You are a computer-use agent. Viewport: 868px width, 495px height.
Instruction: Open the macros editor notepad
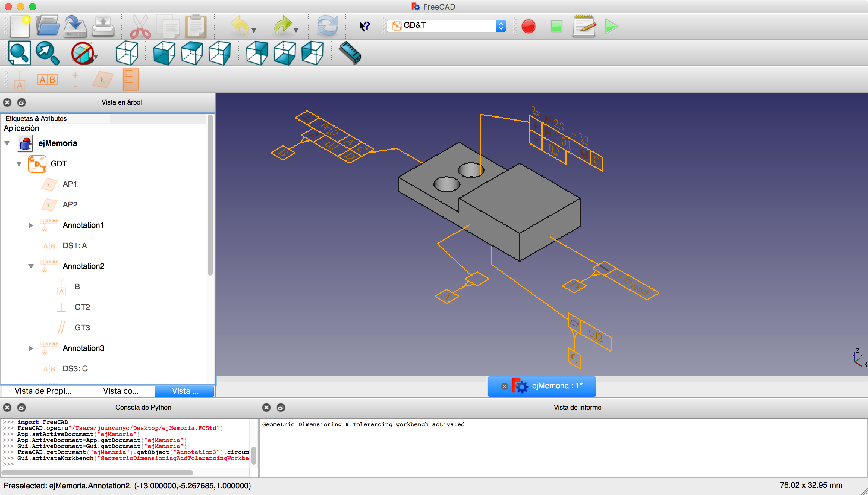(x=584, y=26)
